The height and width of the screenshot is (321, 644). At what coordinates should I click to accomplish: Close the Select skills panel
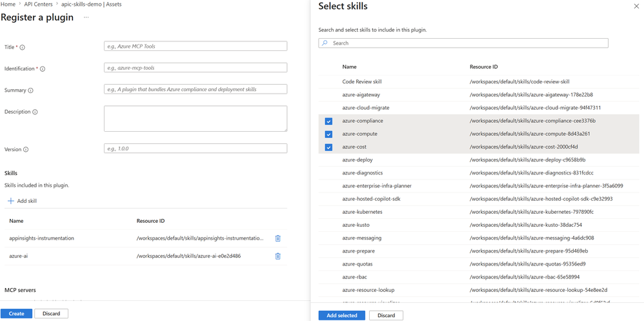click(x=637, y=6)
